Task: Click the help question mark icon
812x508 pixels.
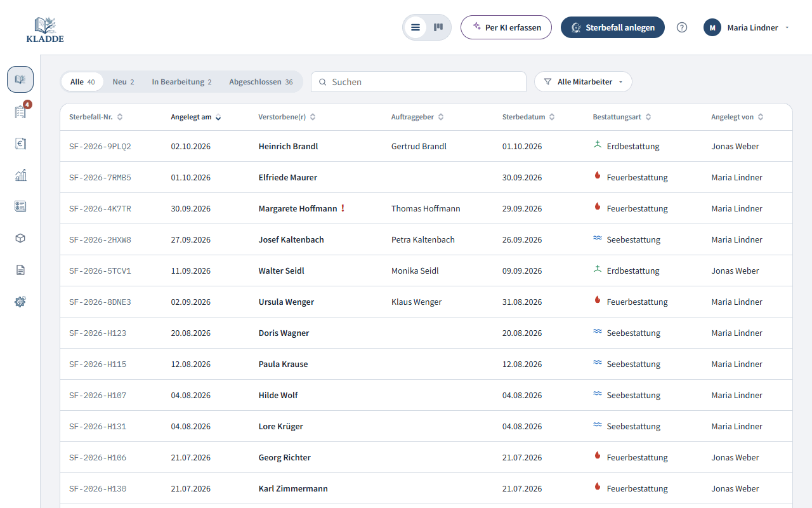Action: click(x=682, y=27)
